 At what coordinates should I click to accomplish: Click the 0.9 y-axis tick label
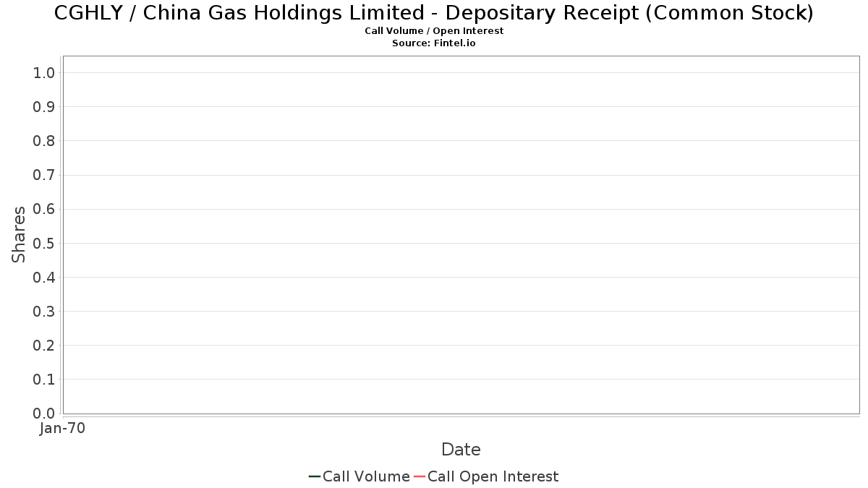44,107
